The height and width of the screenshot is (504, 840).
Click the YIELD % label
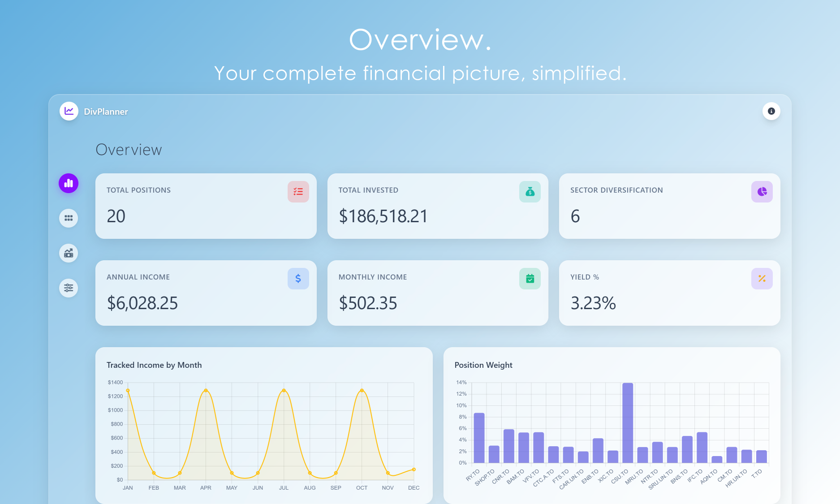(585, 277)
